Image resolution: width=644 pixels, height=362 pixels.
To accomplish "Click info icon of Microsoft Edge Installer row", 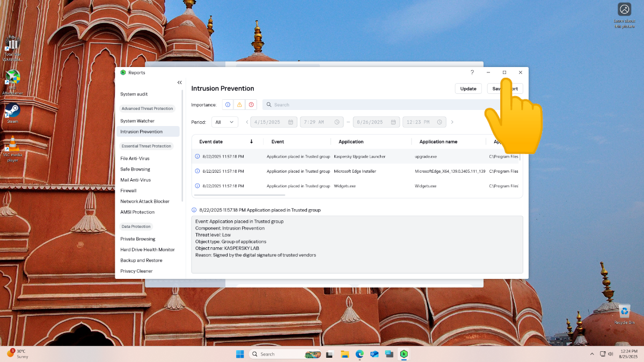I will (197, 171).
